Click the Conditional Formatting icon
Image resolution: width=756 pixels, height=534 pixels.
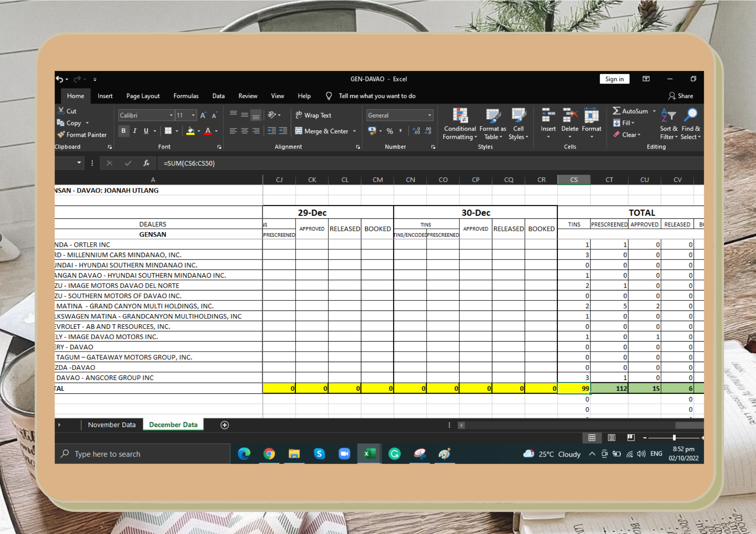(460, 115)
